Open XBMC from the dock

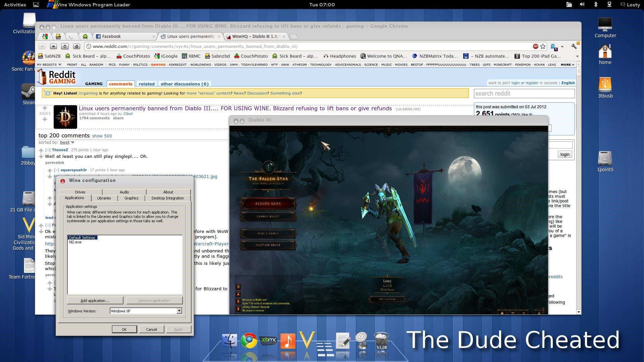268,341
